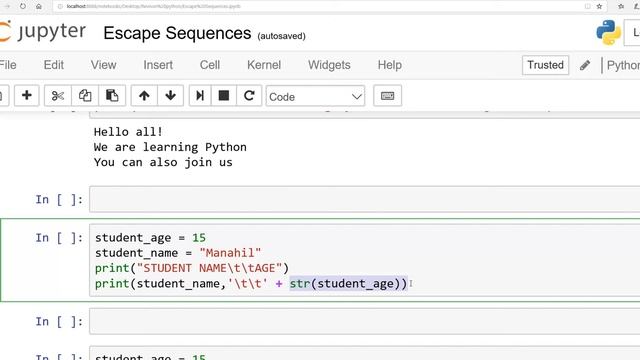Click output text We are learning Python
Viewport: 640px width, 360px height.
click(170, 147)
